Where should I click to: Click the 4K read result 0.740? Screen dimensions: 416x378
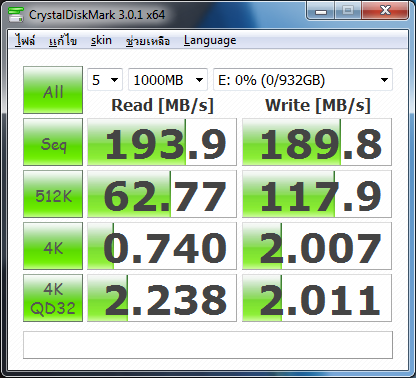(x=162, y=246)
